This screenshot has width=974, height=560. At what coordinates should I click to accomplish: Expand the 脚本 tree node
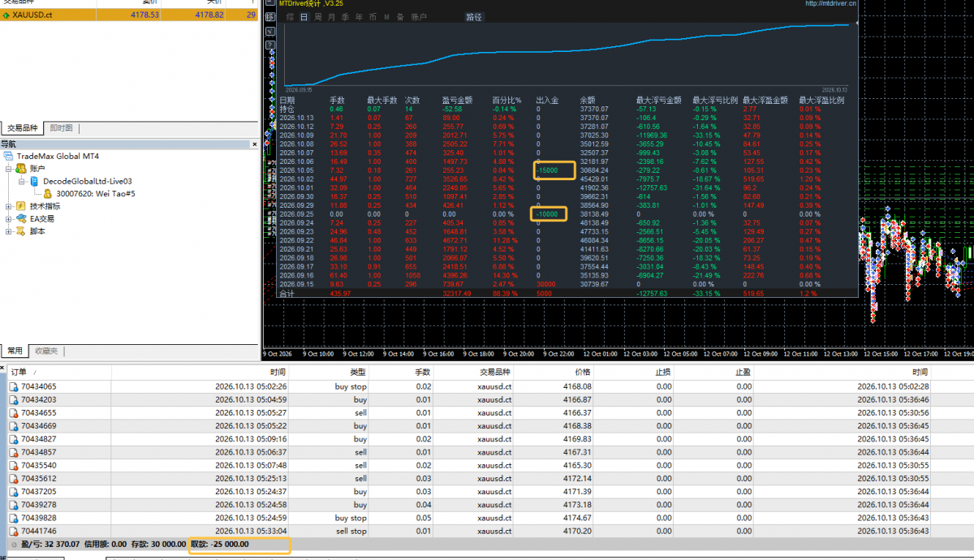(x=8, y=231)
